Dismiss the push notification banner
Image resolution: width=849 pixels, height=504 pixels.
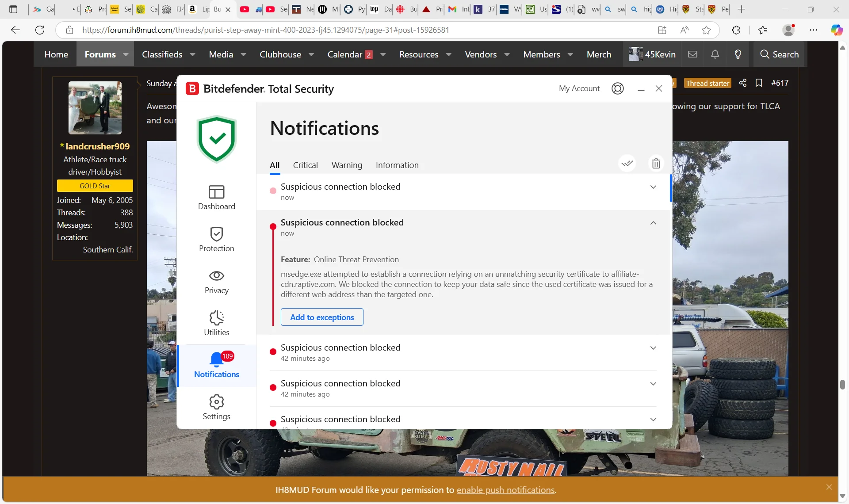point(829,487)
